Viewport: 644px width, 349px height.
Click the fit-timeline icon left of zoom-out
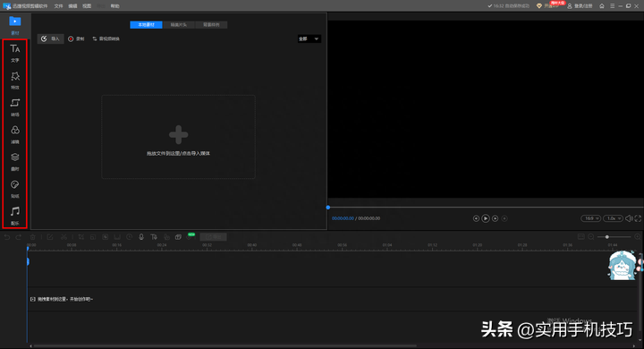(x=580, y=237)
